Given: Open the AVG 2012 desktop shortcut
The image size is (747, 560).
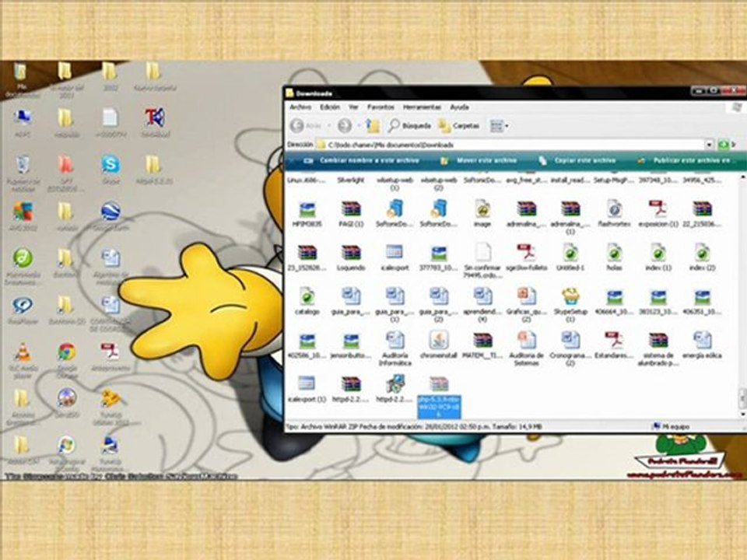Looking at the screenshot, I should (x=22, y=217).
